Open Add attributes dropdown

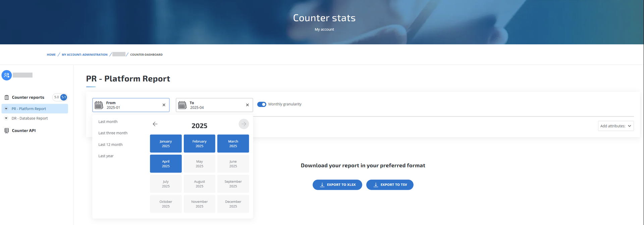click(x=616, y=126)
